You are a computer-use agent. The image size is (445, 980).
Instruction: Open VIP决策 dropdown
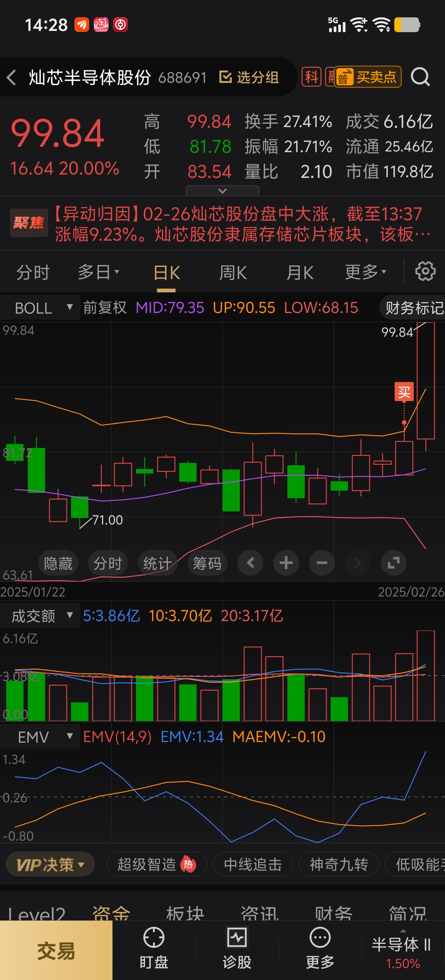click(x=50, y=864)
